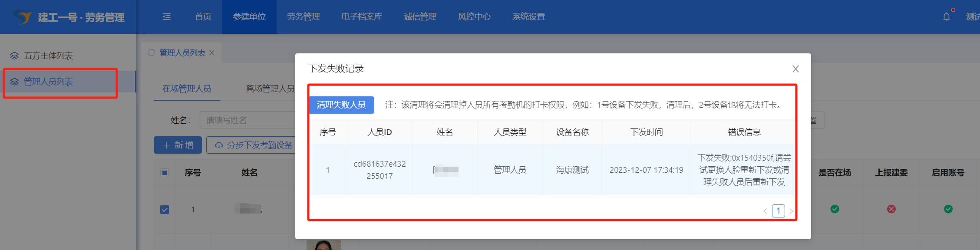Go to next page in dialog pagination

[791, 211]
